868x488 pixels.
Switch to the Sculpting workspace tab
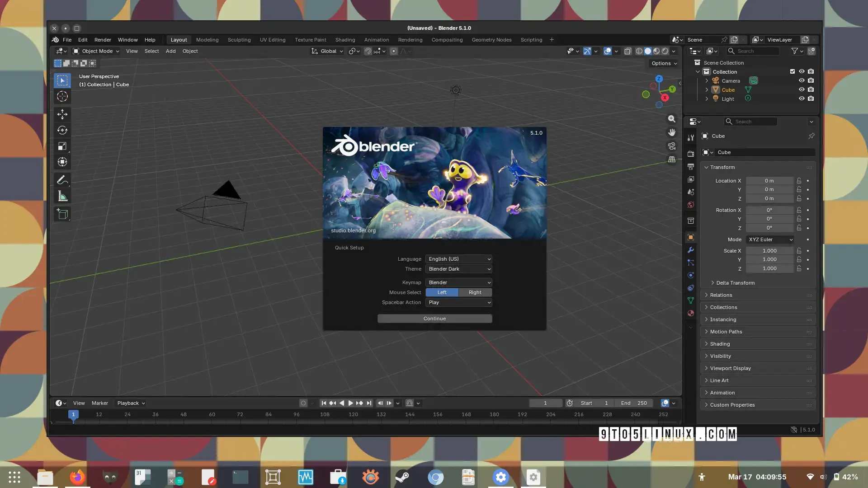(239, 40)
